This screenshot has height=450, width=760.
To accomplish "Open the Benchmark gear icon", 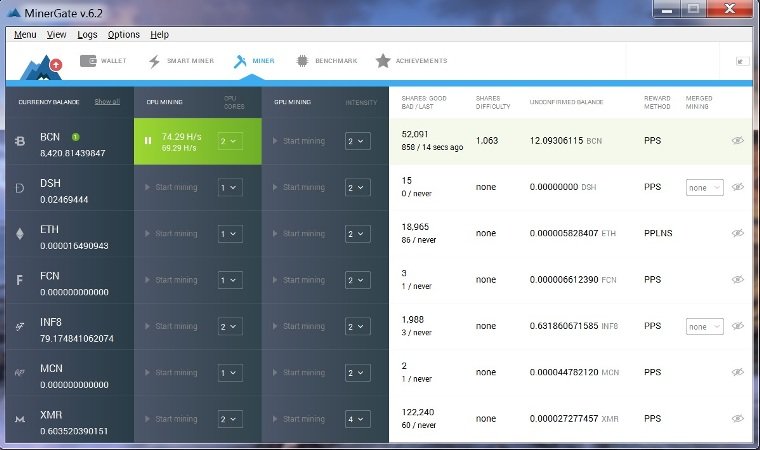I will [x=302, y=61].
